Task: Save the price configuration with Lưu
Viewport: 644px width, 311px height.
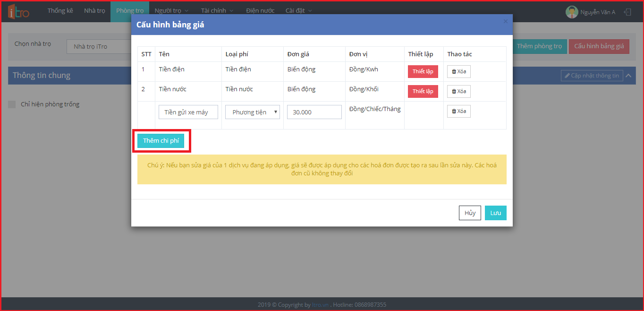Action: click(x=495, y=213)
